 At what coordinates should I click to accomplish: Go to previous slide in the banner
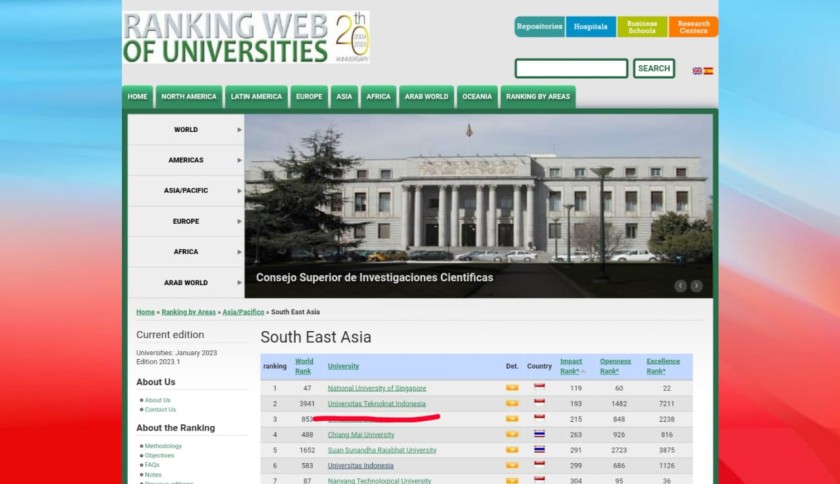click(680, 286)
